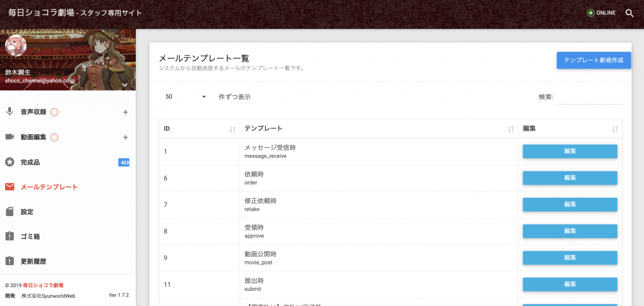644x306 pixels.
Task: Click the round user avatar picture
Action: pyautogui.click(x=16, y=45)
